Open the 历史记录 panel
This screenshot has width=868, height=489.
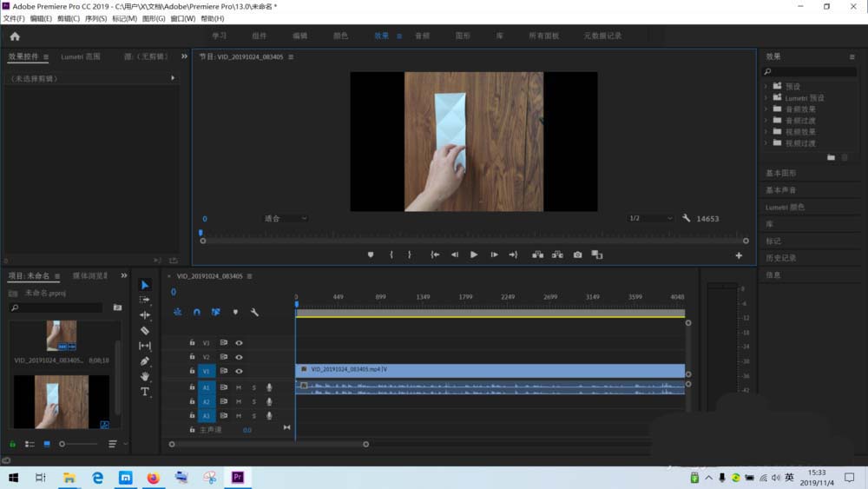click(x=780, y=258)
